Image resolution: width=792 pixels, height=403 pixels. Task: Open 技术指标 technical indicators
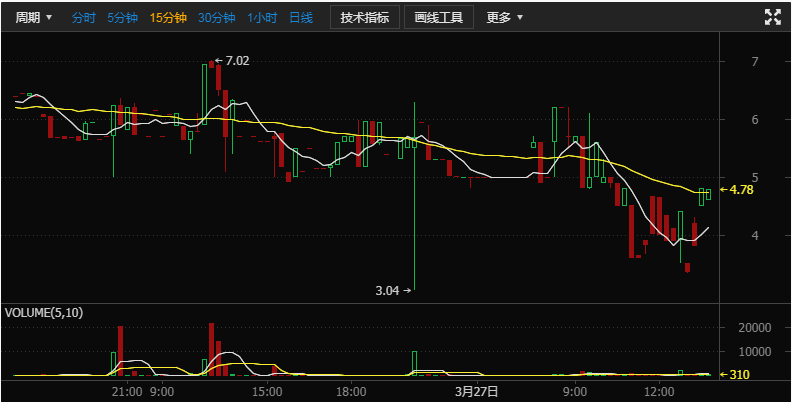click(x=365, y=18)
